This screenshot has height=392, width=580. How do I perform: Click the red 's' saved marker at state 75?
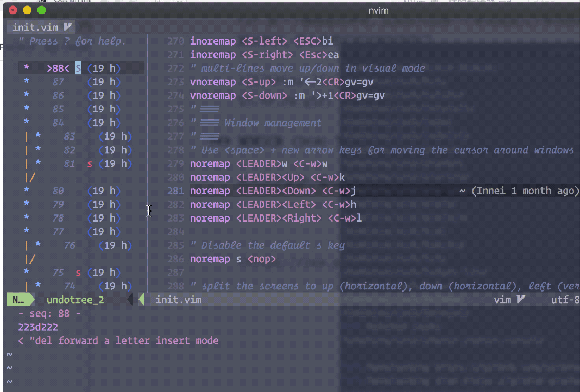click(x=78, y=273)
